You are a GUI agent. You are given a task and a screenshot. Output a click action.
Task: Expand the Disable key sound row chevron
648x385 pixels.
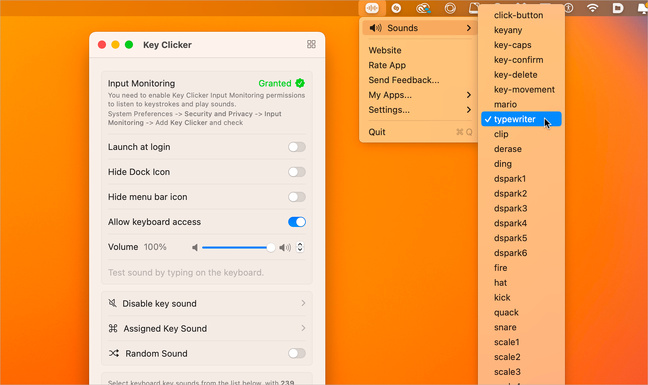(303, 303)
